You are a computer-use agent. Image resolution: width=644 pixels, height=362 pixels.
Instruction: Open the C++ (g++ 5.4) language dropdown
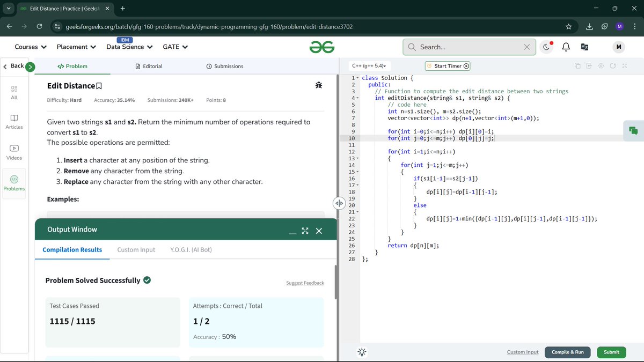point(368,66)
